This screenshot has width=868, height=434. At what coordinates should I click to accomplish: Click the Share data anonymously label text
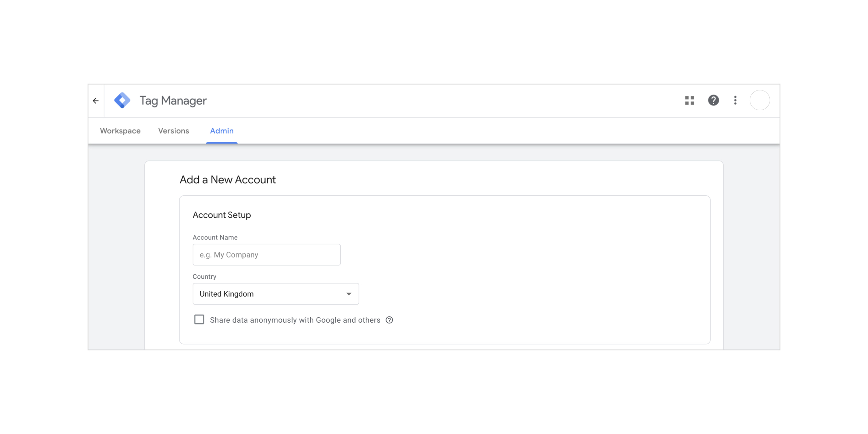295,320
